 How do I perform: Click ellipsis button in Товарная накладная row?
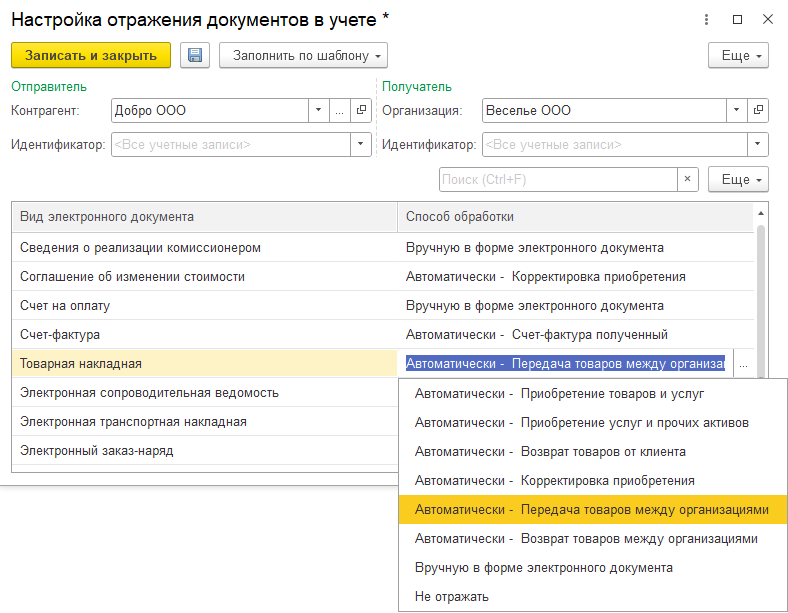click(x=743, y=364)
